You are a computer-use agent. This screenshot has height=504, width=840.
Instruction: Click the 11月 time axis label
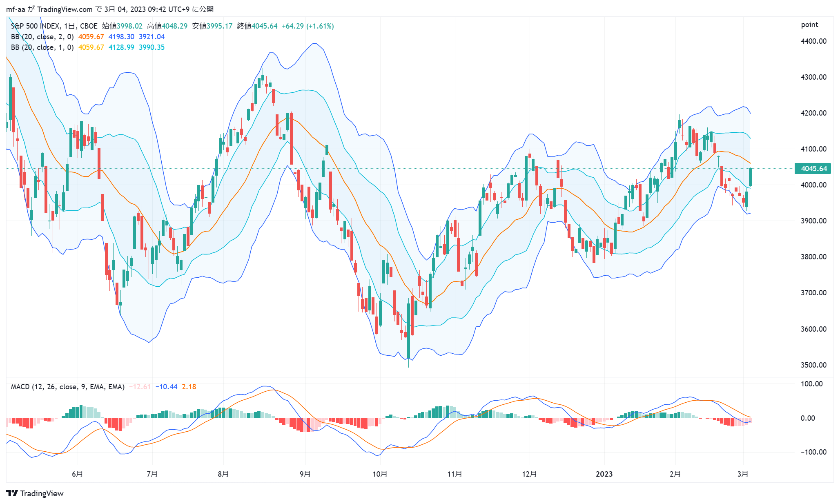point(455,474)
